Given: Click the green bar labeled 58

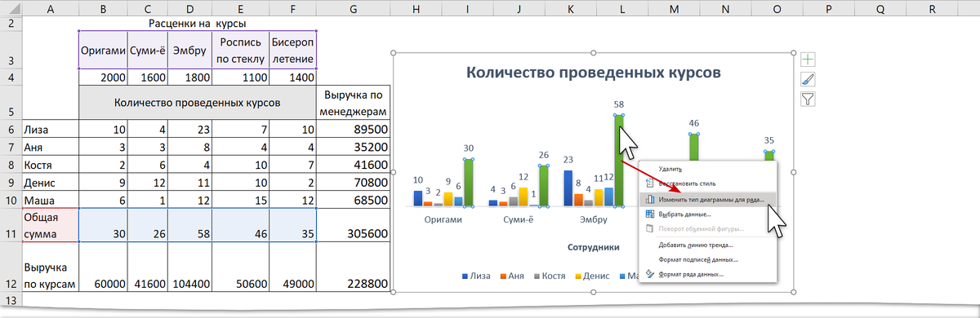Looking at the screenshot, I should point(619,160).
